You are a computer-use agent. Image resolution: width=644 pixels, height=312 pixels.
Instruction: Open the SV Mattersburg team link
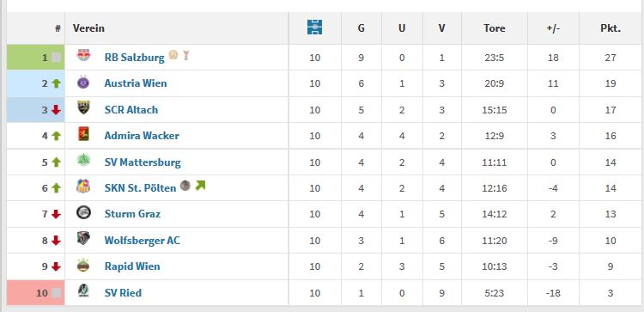tap(143, 162)
